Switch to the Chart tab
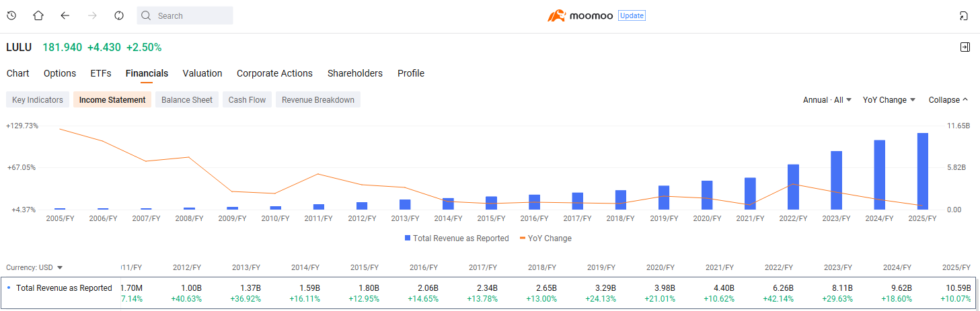The width and height of the screenshot is (980, 311). coord(18,73)
